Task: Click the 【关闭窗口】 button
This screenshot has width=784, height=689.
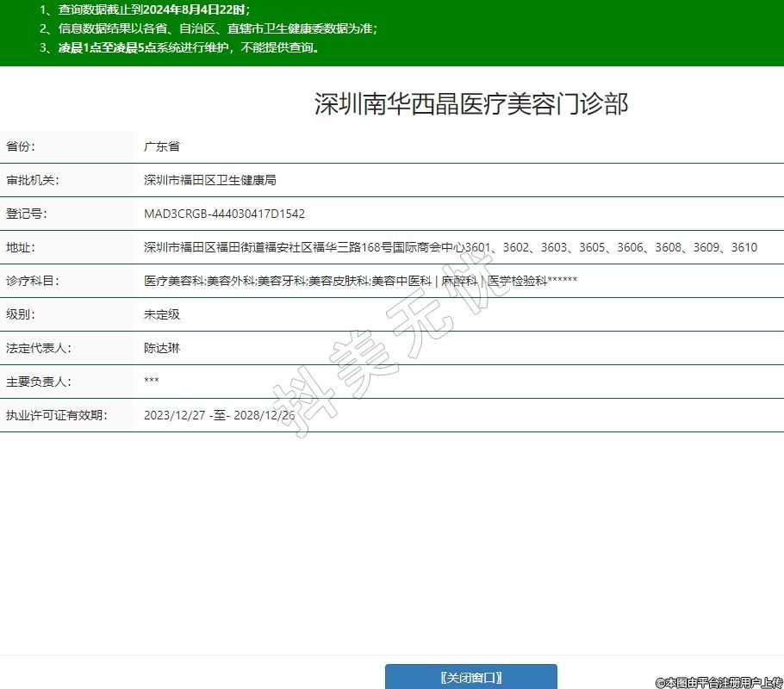Action: click(470, 678)
